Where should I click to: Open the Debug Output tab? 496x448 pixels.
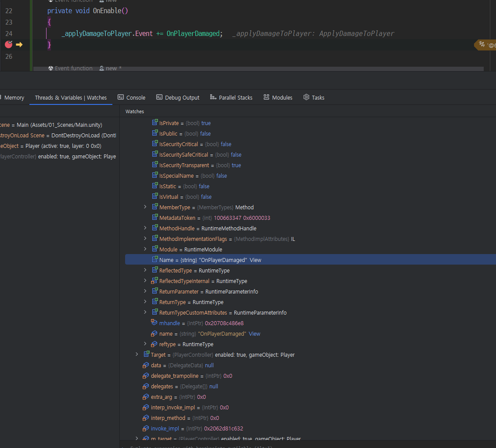tap(178, 98)
